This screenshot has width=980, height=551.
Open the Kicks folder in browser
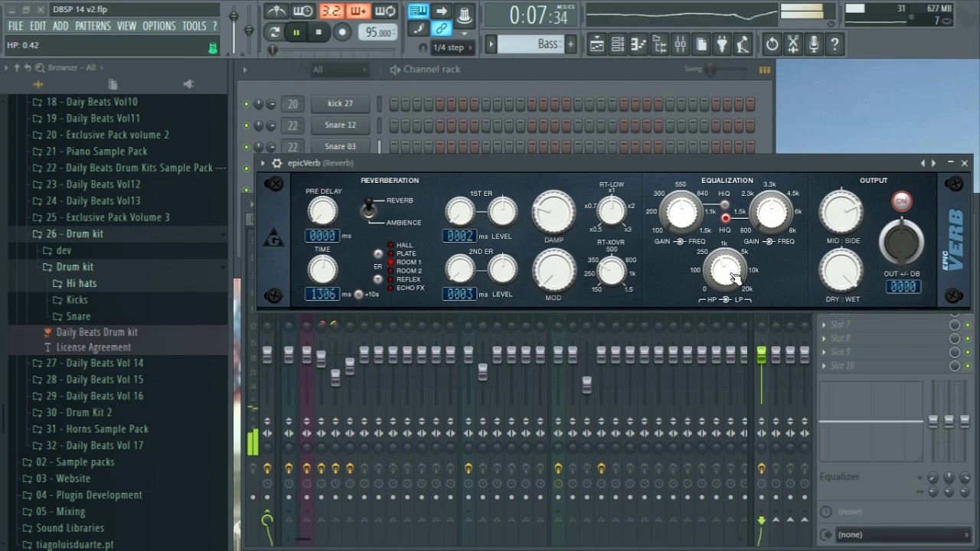70,300
